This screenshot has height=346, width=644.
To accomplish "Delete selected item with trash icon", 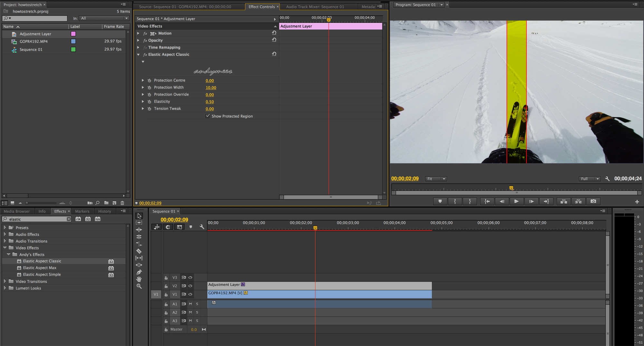I will (x=122, y=203).
